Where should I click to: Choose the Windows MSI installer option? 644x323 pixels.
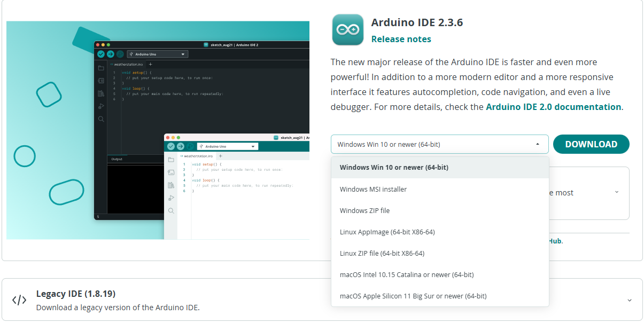pyautogui.click(x=373, y=189)
